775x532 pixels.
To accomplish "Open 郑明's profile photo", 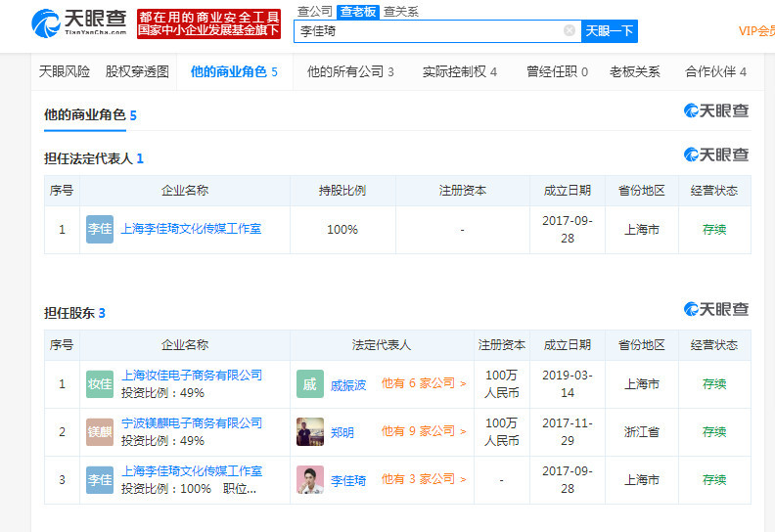I will pos(310,431).
